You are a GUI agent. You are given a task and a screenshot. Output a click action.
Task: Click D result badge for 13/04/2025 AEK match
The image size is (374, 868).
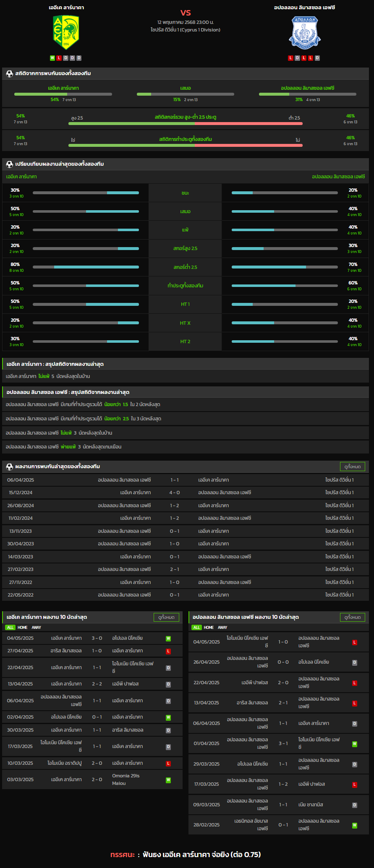[x=168, y=684]
